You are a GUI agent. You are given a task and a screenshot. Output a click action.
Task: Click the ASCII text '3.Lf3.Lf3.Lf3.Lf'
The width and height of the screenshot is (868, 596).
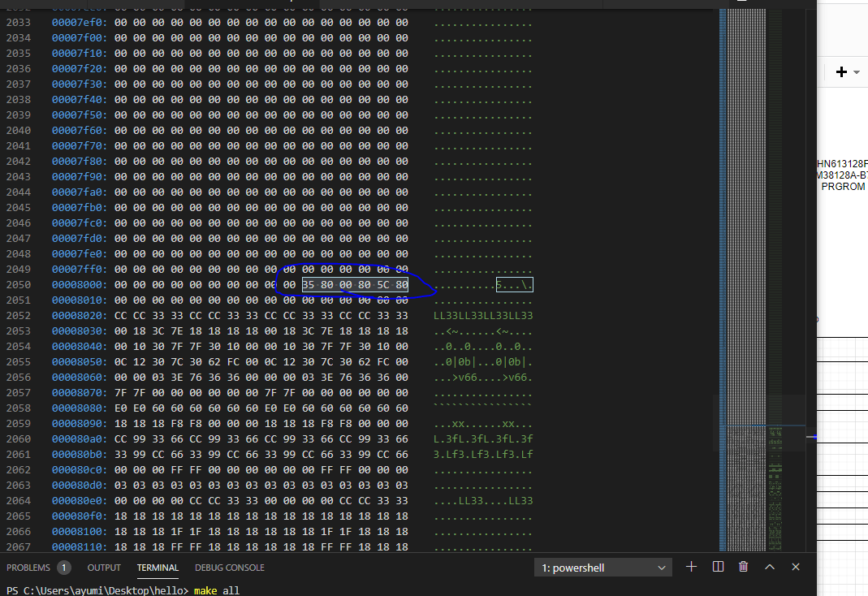[x=483, y=455]
